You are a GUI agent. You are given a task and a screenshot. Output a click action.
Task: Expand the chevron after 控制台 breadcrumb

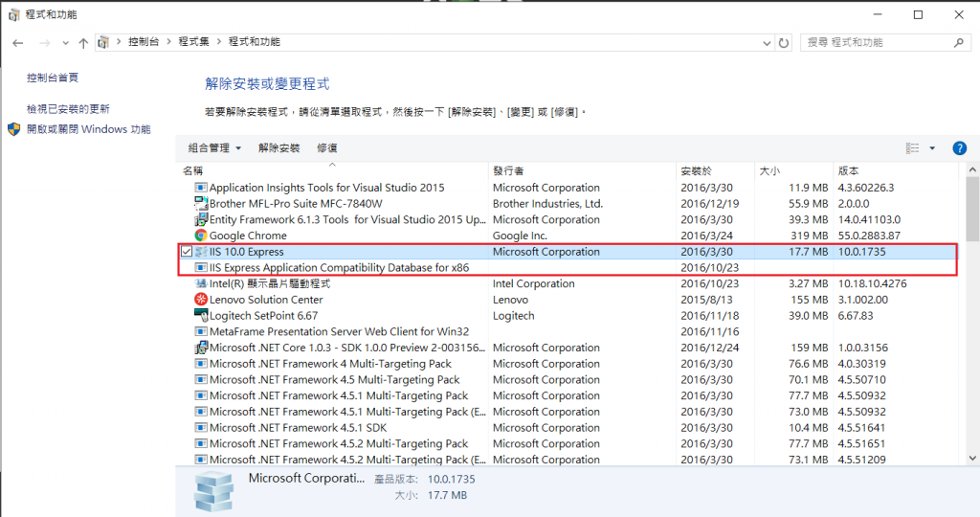[x=168, y=42]
